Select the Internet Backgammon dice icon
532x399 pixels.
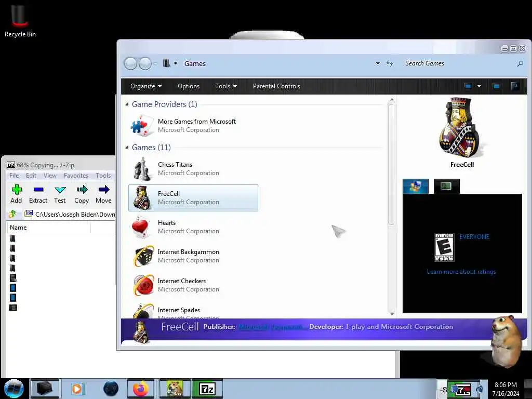pyautogui.click(x=143, y=256)
